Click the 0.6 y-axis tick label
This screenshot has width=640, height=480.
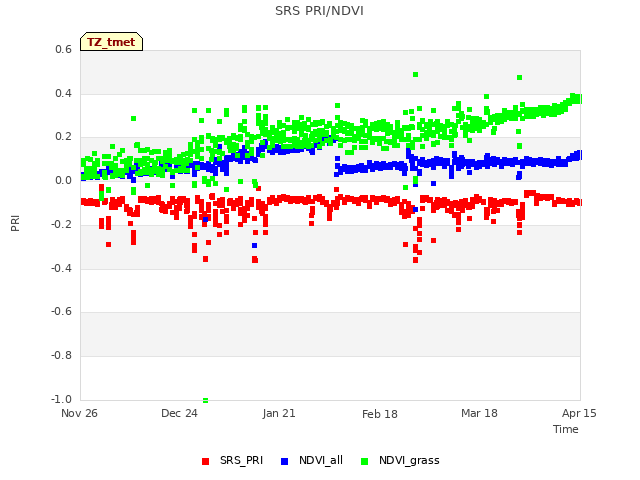tap(63, 49)
